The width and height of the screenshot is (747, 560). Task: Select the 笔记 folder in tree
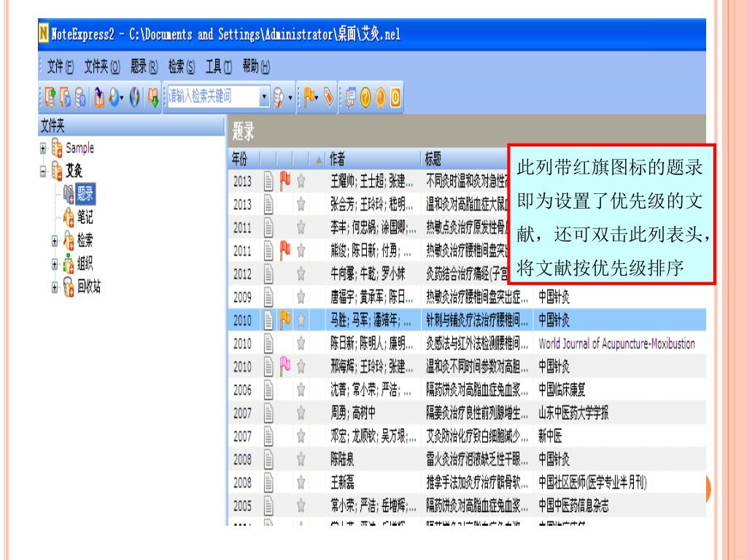click(85, 217)
